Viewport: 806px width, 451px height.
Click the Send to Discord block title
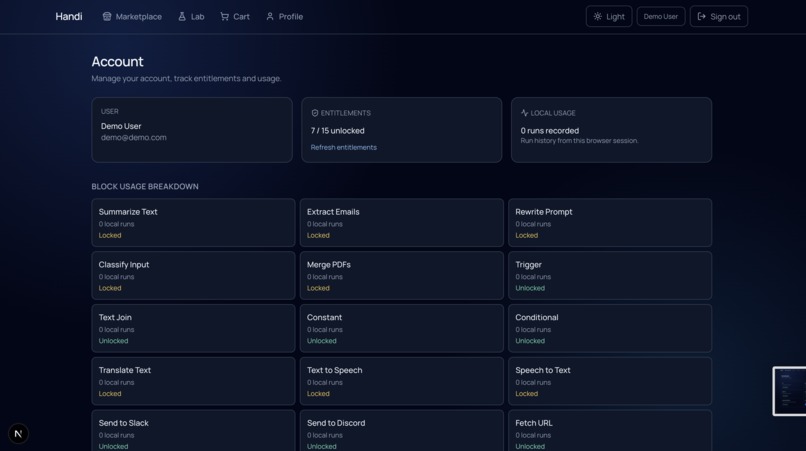(x=336, y=423)
